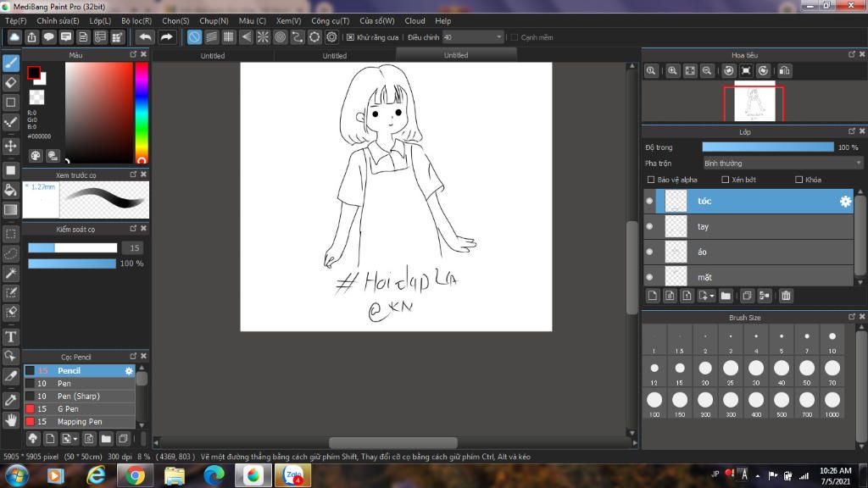Viewport: 868px width, 488px height.
Task: Select the Pen (Sharp) brush
Action: point(79,396)
